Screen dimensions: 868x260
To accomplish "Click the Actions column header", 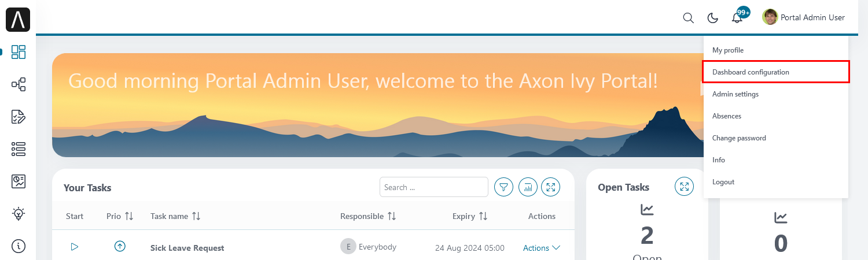I will (x=542, y=216).
